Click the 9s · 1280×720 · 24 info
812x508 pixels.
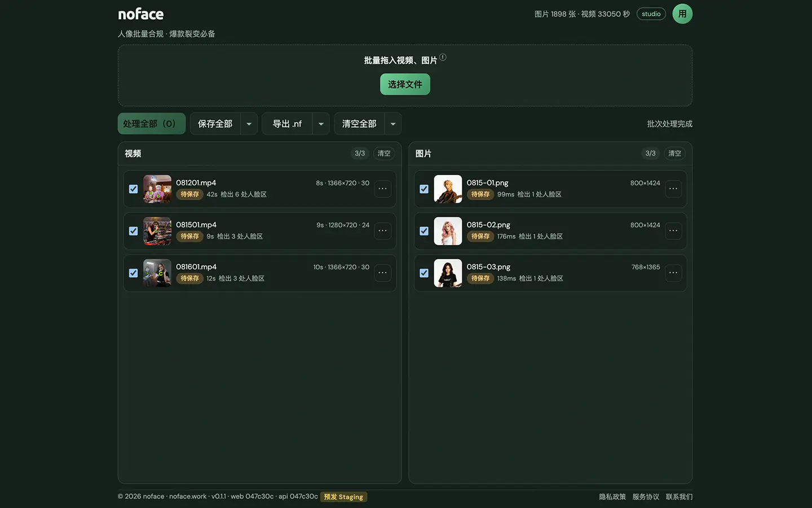[x=343, y=225]
